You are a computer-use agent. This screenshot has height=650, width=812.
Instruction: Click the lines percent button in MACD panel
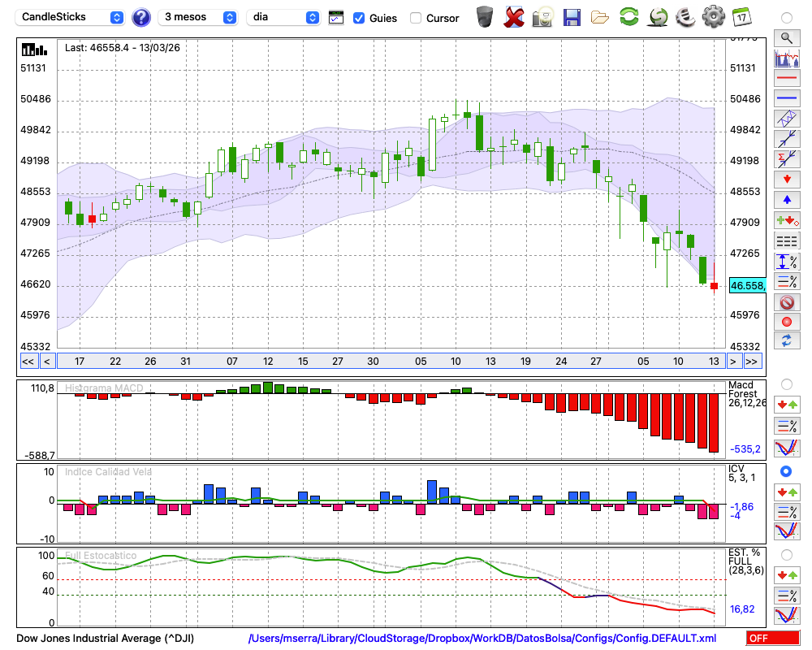(x=787, y=426)
